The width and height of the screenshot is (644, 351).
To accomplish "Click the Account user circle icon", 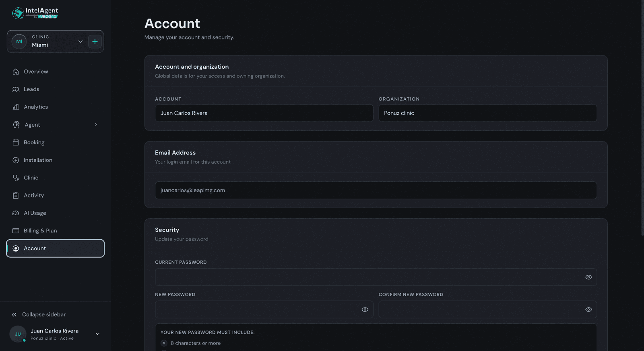I will pos(16,248).
